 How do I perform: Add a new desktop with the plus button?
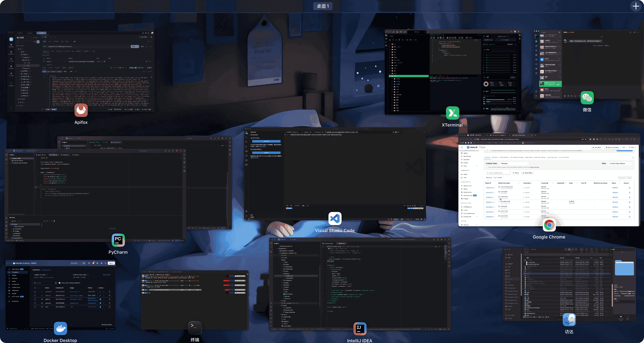pos(636,6)
